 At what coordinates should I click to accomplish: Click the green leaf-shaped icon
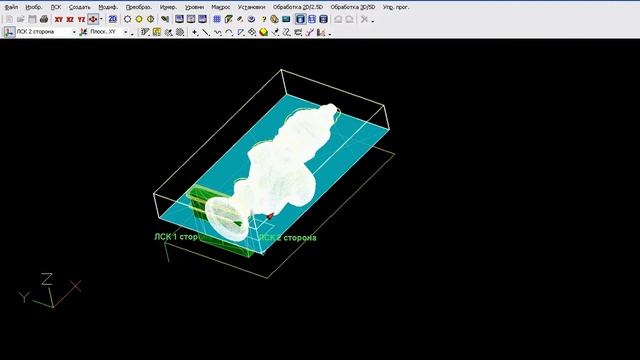tap(165, 19)
